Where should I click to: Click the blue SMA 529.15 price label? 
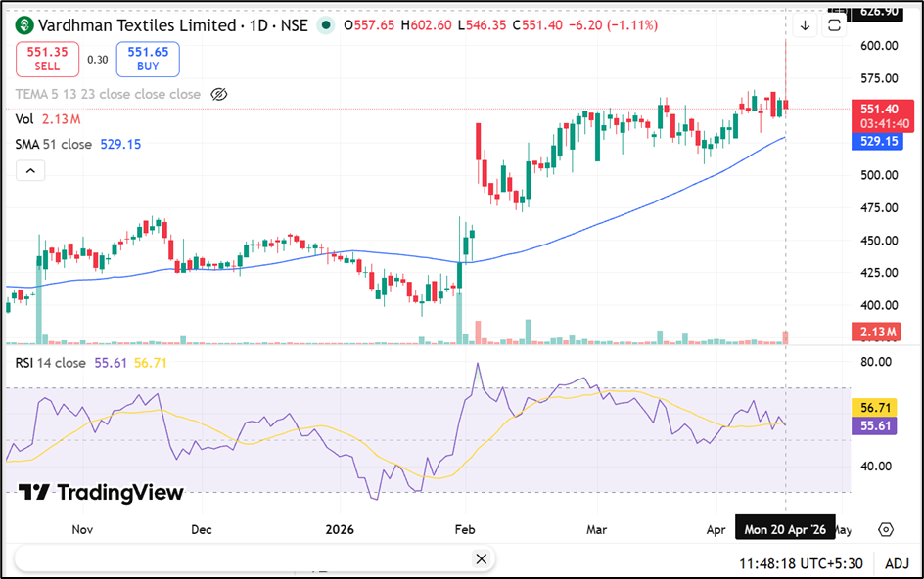(x=878, y=141)
